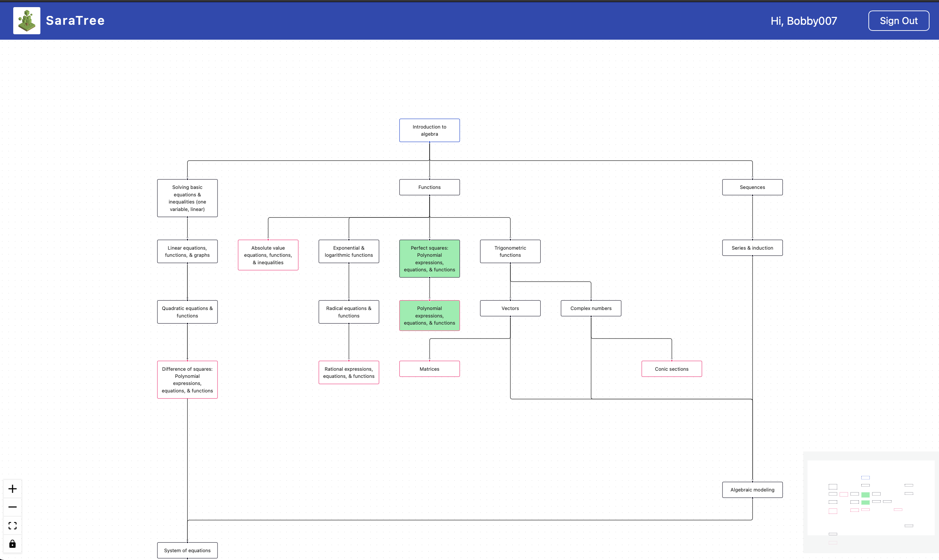Open the System of equations node

click(187, 550)
